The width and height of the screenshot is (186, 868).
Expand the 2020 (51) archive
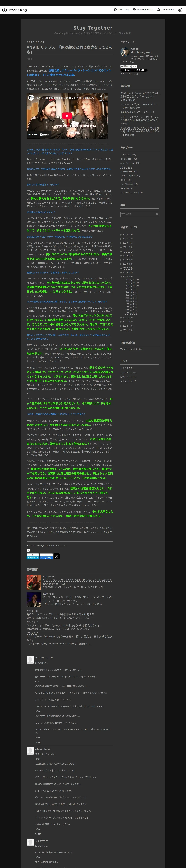[121, 256]
